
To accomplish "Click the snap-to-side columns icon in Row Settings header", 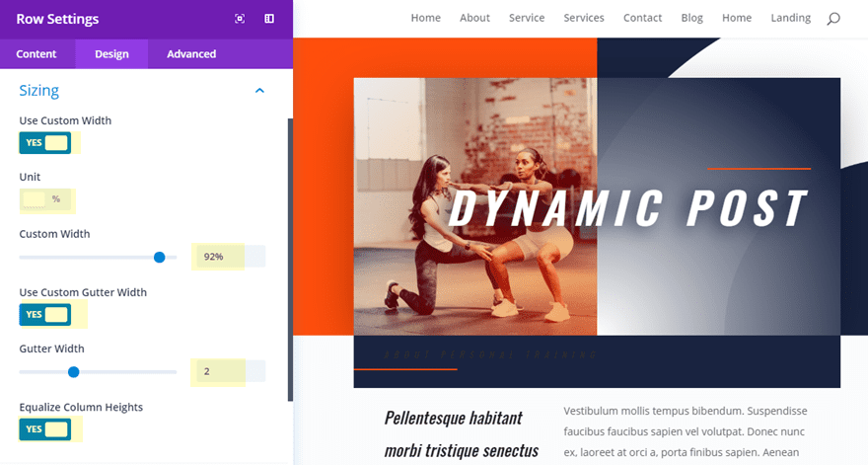I will click(269, 19).
